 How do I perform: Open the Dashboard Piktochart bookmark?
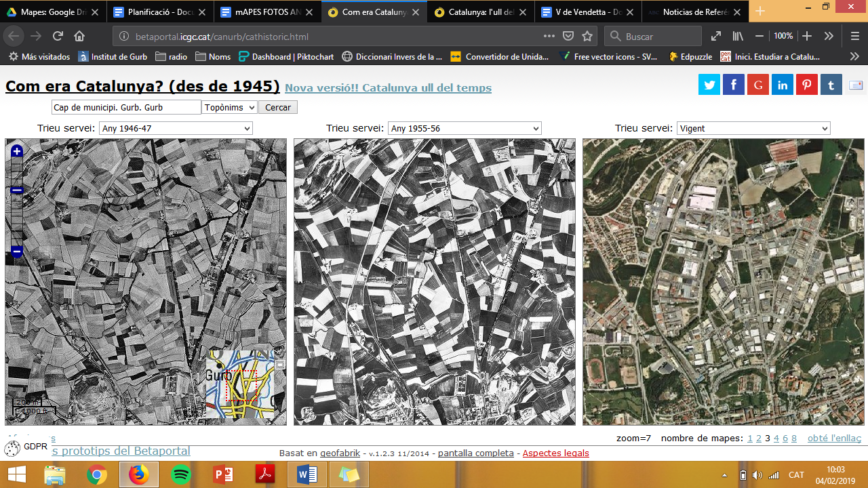(x=286, y=57)
